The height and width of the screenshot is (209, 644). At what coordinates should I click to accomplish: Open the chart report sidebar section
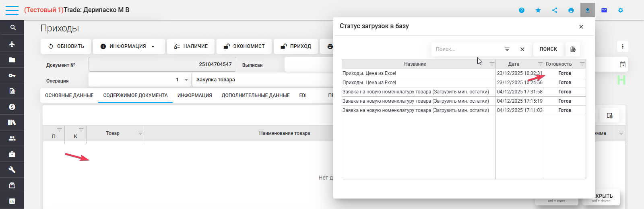coord(12,201)
